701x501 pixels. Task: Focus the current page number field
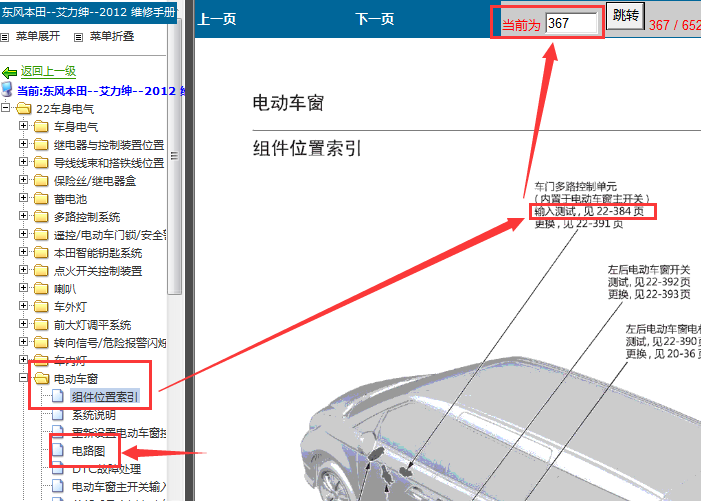571,23
